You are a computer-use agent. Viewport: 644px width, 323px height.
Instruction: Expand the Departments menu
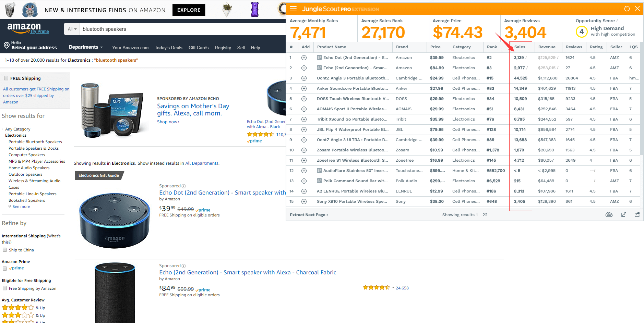[86, 47]
